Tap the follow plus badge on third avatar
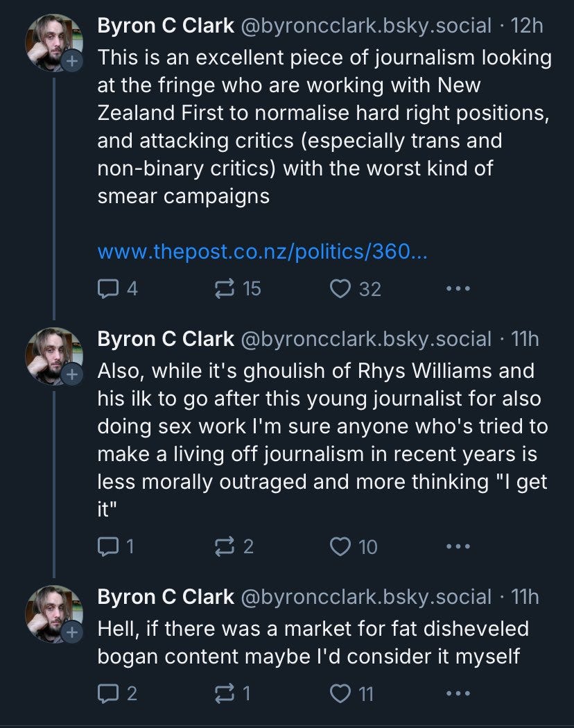Image resolution: width=574 pixels, height=728 pixels. (71, 632)
